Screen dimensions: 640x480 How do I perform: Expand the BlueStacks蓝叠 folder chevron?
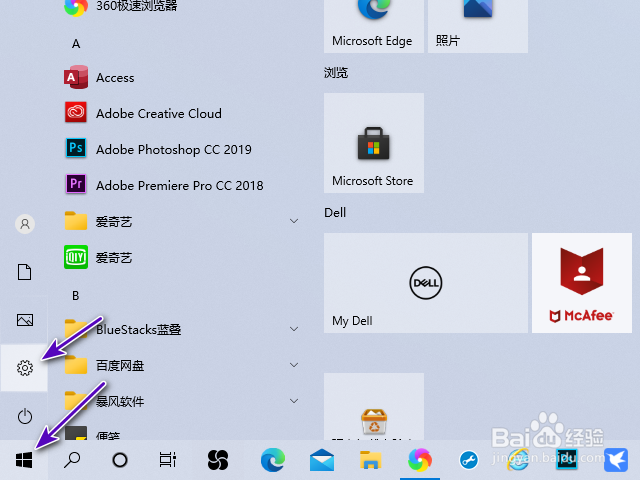[x=294, y=329]
